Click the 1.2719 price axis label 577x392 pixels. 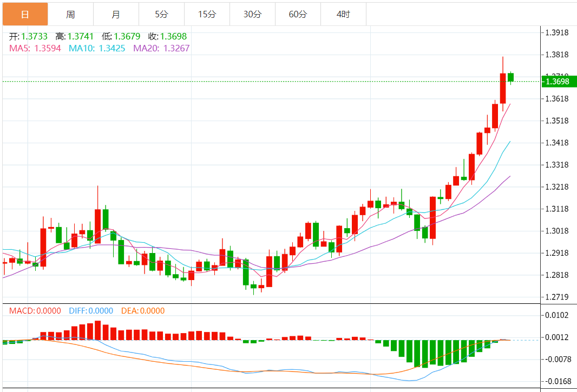tap(557, 297)
